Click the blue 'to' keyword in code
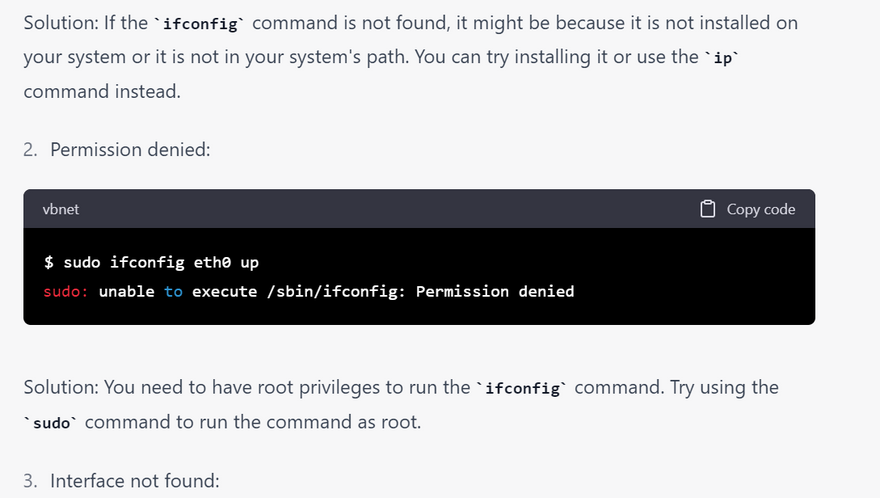 174,291
